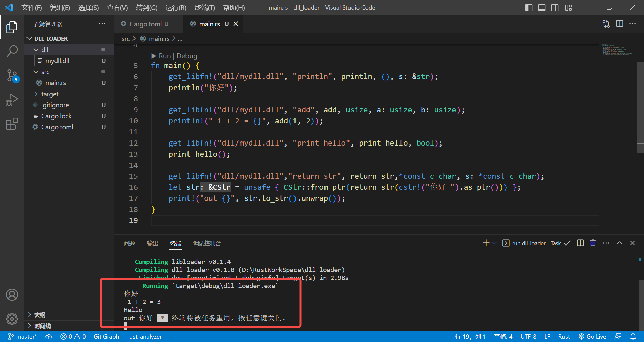This screenshot has width=644, height=342.
Task: Open the Search view in activity bar
Action: click(x=12, y=51)
